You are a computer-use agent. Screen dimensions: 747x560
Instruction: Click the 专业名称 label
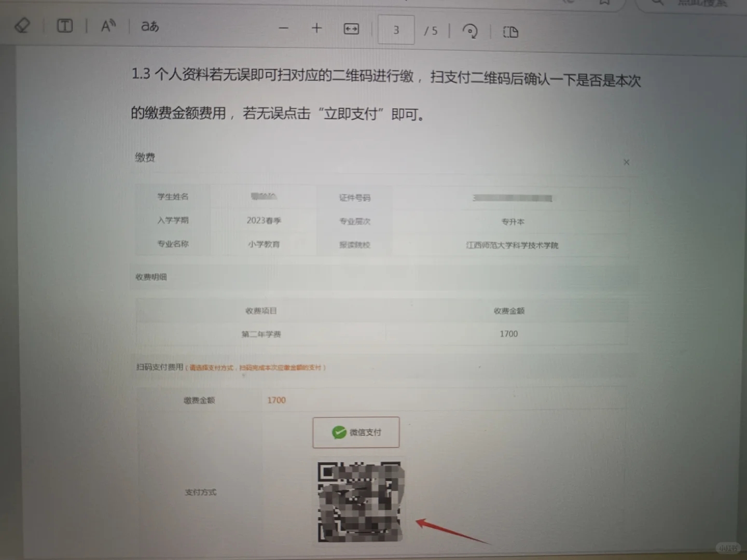click(173, 244)
